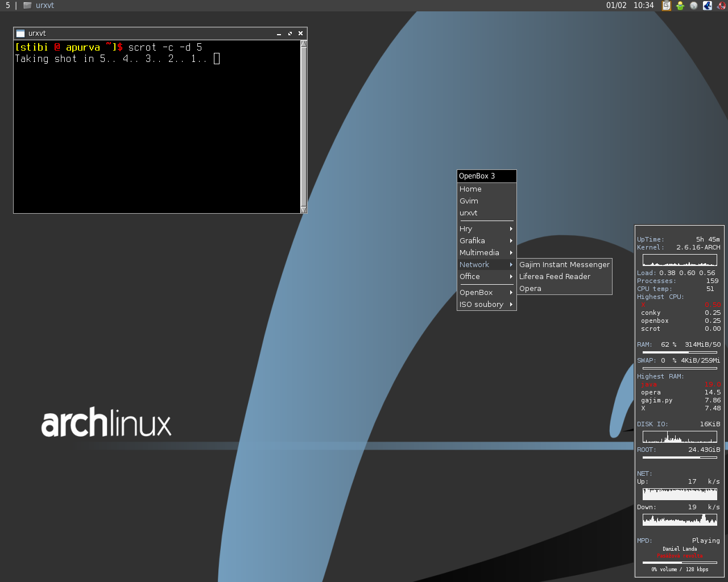Image resolution: width=728 pixels, height=582 pixels.
Task: Click the OpenBox 3 menu title
Action: pos(486,176)
